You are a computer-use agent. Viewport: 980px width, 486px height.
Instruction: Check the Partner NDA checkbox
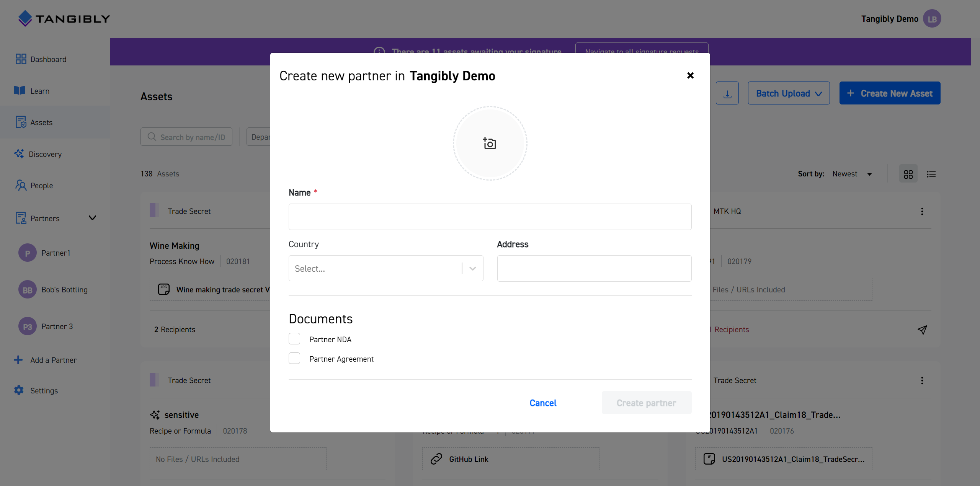[x=294, y=339]
